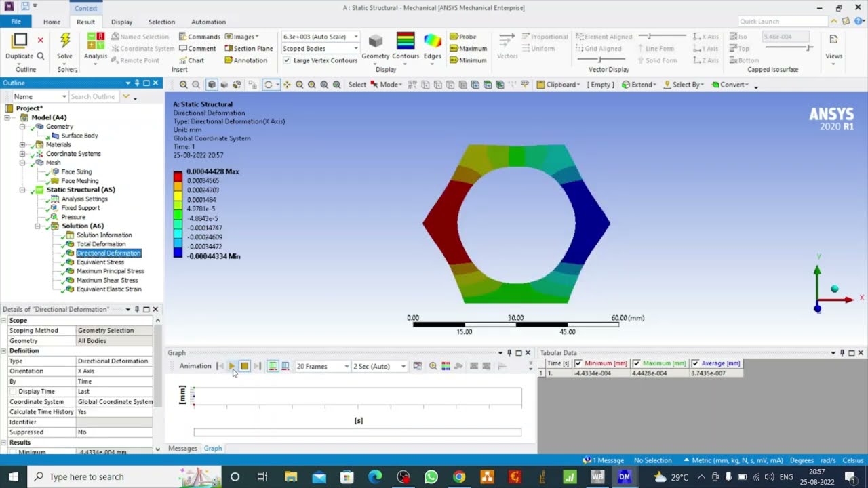Image resolution: width=868 pixels, height=488 pixels.
Task: Uncheck the Minimum [mm] column checkbox
Action: [578, 363]
